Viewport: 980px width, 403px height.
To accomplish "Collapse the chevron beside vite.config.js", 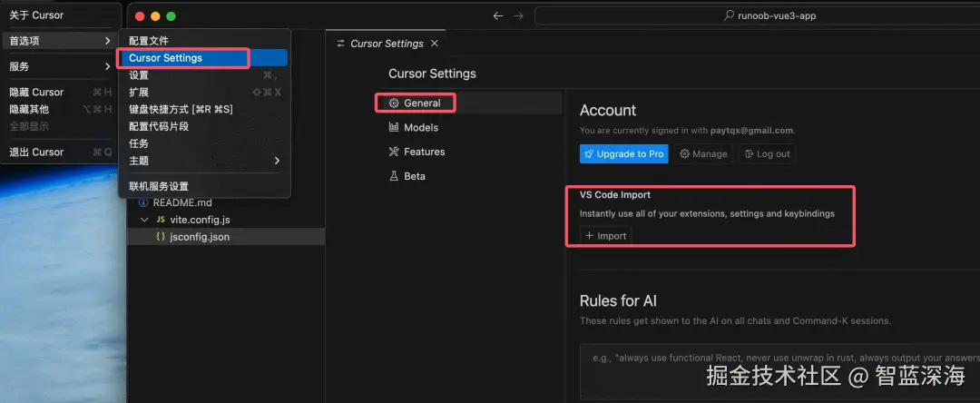I will [x=144, y=220].
